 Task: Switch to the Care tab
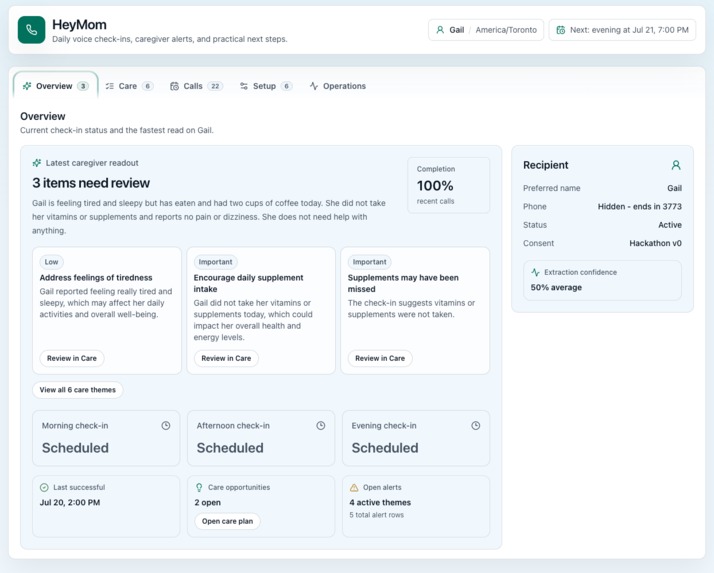[x=129, y=86]
